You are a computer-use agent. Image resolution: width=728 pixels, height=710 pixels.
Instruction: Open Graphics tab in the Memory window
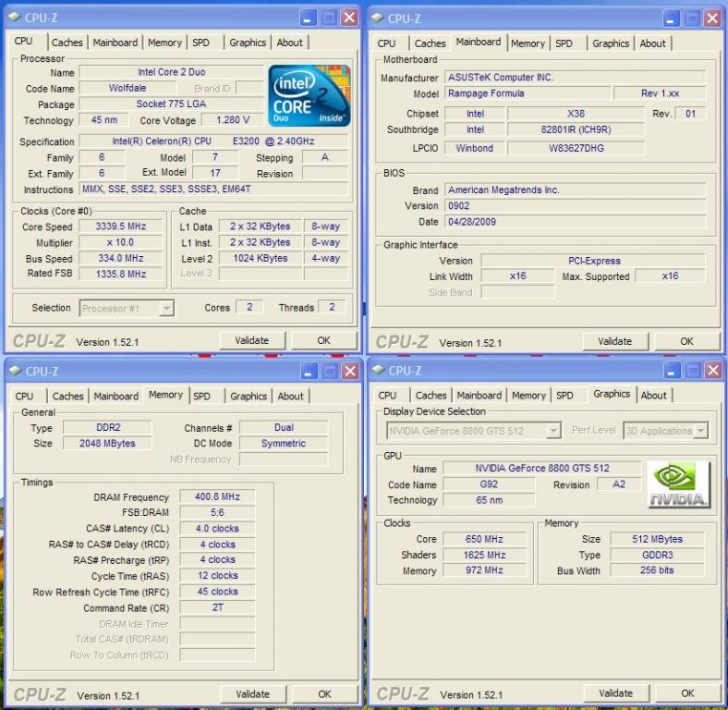pyautogui.click(x=249, y=396)
